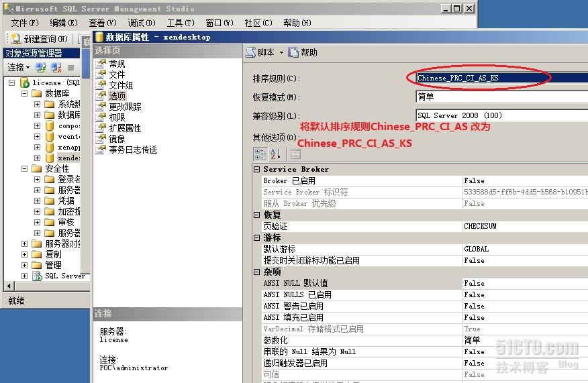Click the Alphabetical sort icon in property grid
Image resolution: width=588 pixels, height=383 pixels.
[x=276, y=154]
